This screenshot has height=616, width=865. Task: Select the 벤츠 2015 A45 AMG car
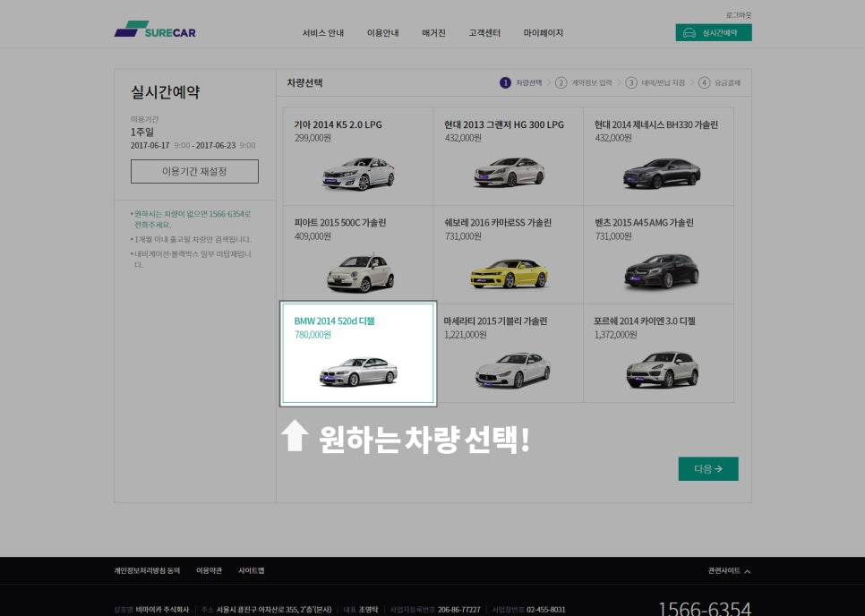click(659, 255)
